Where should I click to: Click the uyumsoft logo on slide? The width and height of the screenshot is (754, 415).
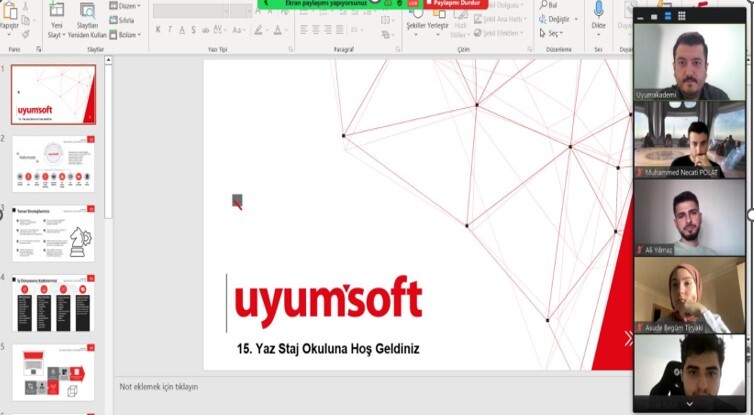pyautogui.click(x=328, y=302)
